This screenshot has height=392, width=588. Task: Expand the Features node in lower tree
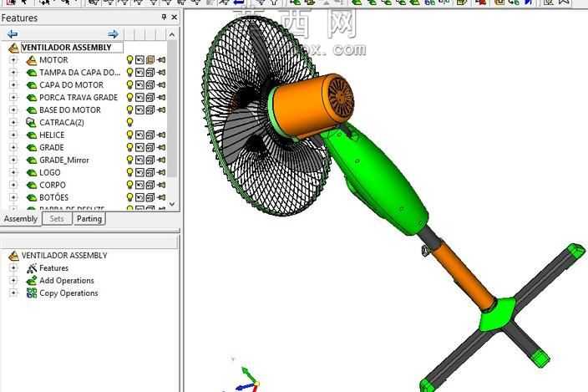(x=13, y=268)
